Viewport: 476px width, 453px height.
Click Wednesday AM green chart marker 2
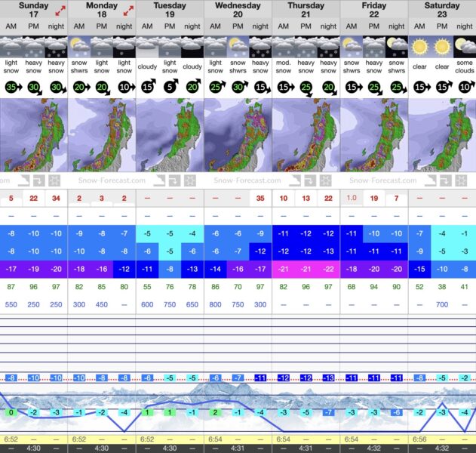215,412
